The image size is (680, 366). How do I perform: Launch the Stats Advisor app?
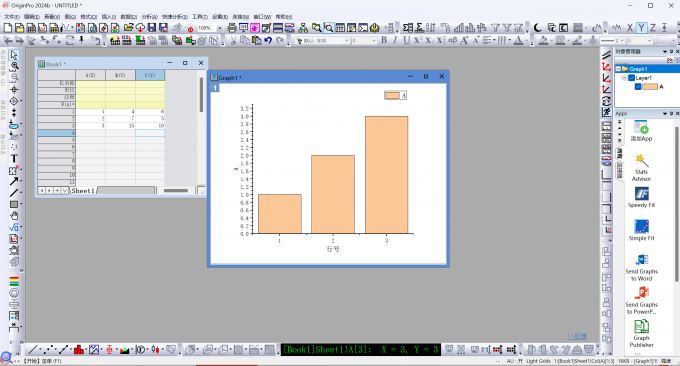641,167
